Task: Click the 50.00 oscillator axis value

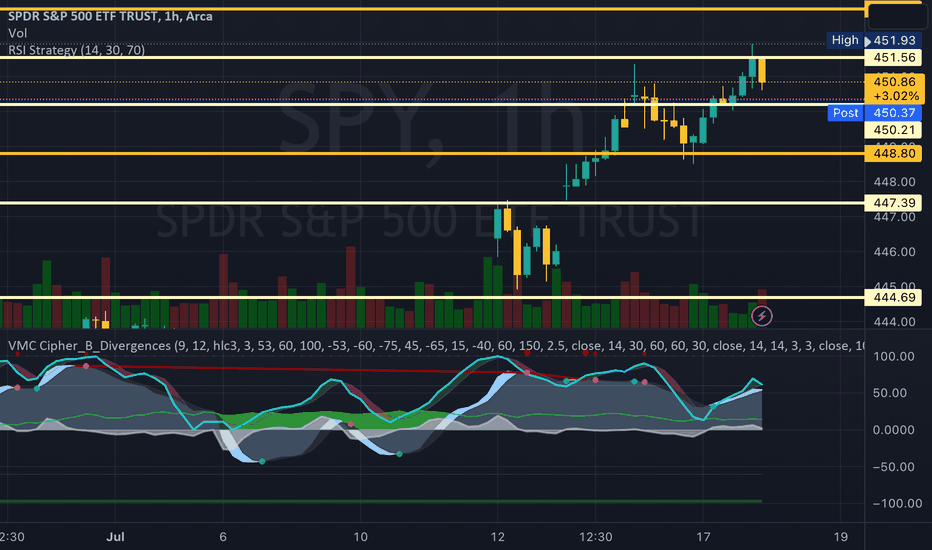Action: pos(890,393)
